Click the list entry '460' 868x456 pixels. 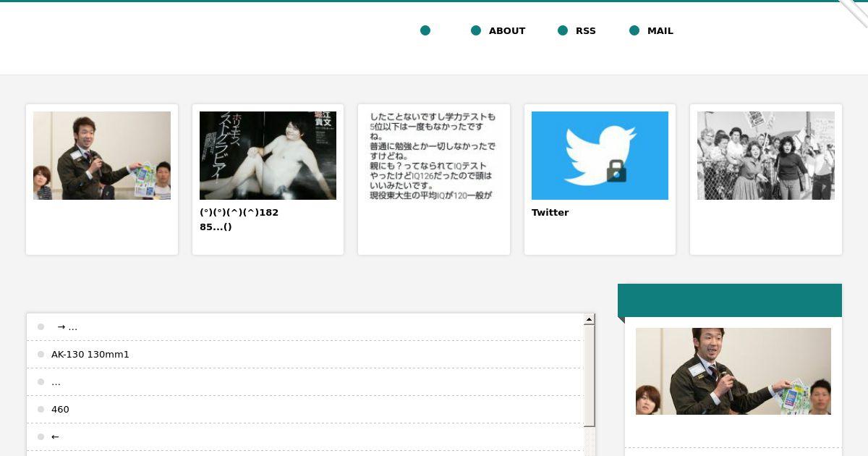pyautogui.click(x=60, y=409)
